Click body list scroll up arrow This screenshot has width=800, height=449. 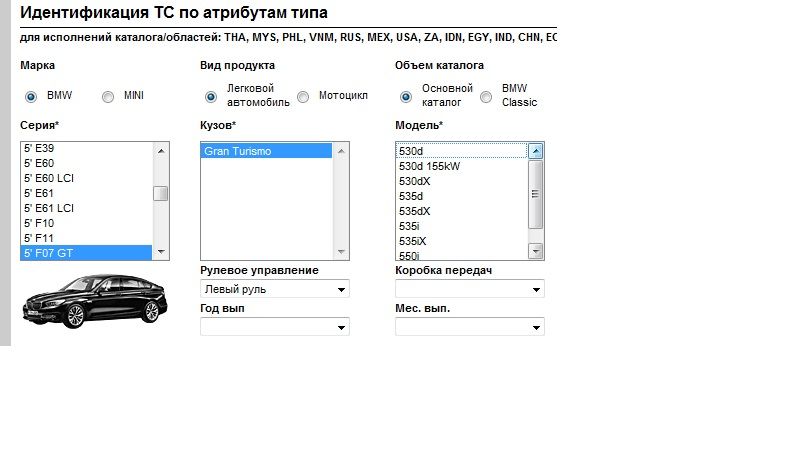tap(341, 151)
